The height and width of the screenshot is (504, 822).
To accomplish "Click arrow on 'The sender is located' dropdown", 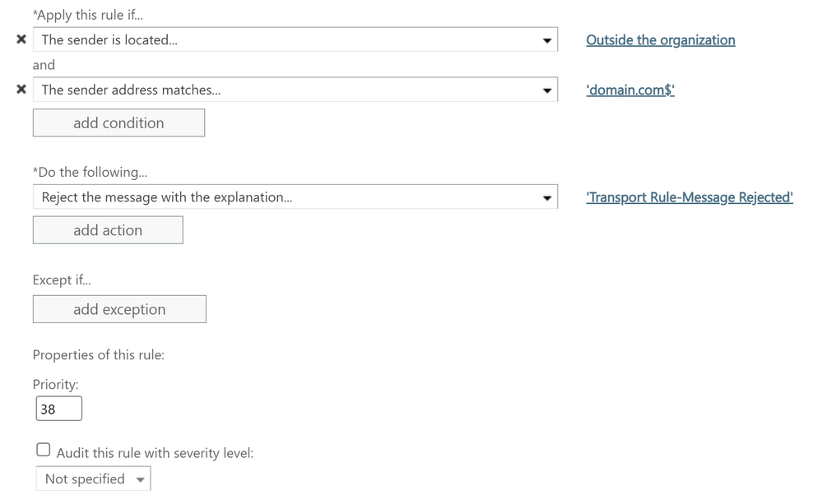I will [547, 40].
